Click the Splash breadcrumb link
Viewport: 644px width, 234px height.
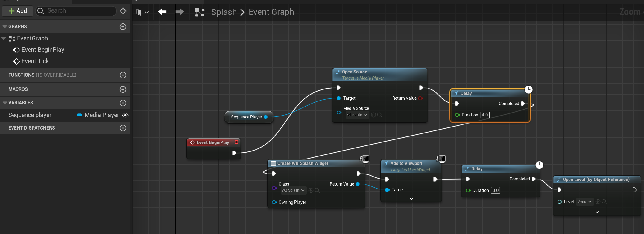(224, 12)
